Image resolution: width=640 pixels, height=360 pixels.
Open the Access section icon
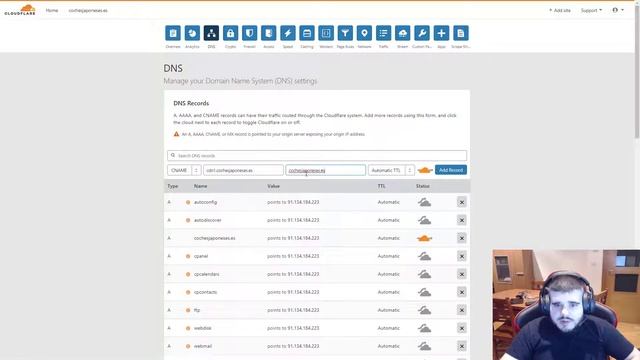(x=269, y=33)
